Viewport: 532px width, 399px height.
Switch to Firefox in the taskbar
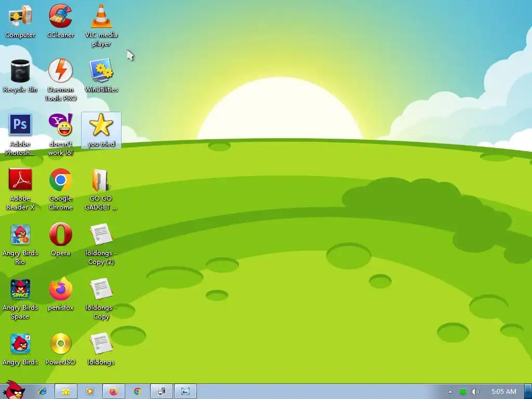point(113,391)
